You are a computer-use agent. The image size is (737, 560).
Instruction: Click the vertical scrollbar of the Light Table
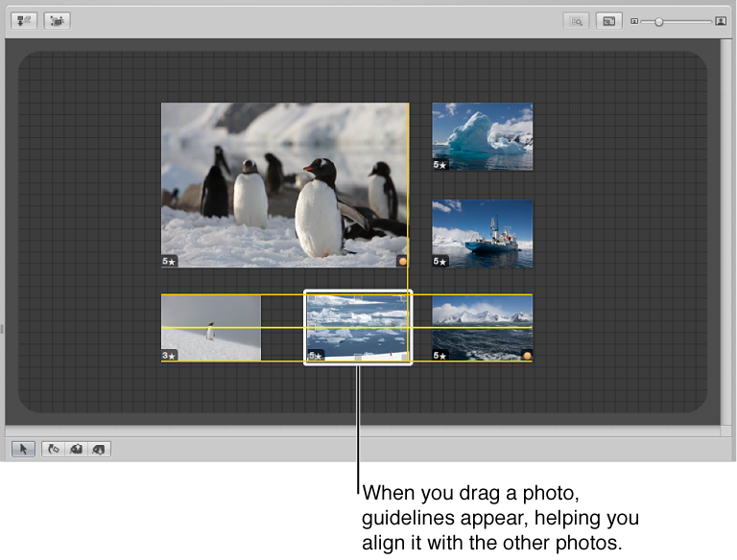click(x=725, y=232)
